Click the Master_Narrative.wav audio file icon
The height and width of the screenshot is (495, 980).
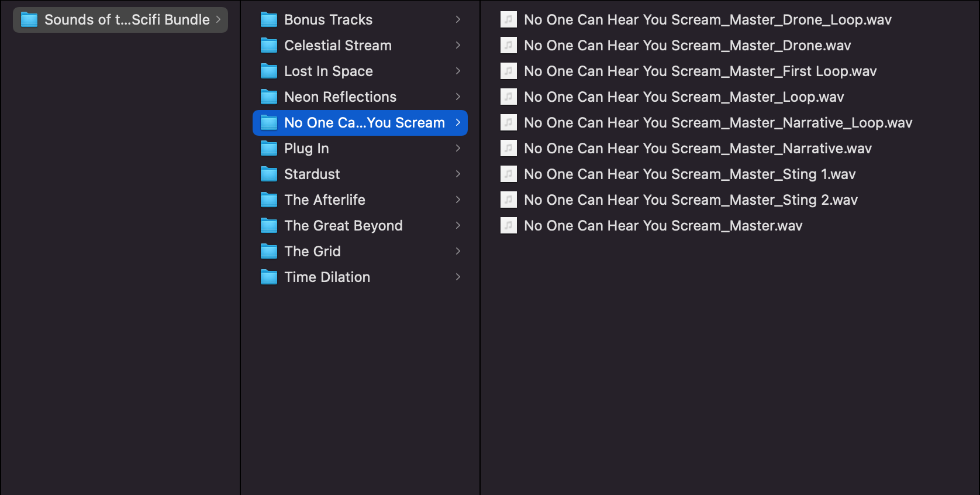click(x=509, y=149)
